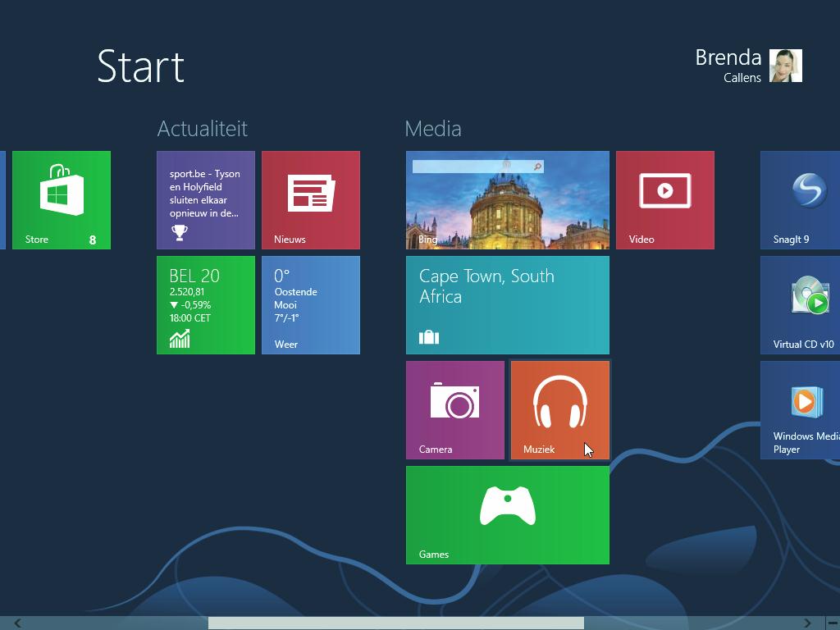Open the Weer Oostende weather tile
840x630 pixels.
(x=311, y=305)
